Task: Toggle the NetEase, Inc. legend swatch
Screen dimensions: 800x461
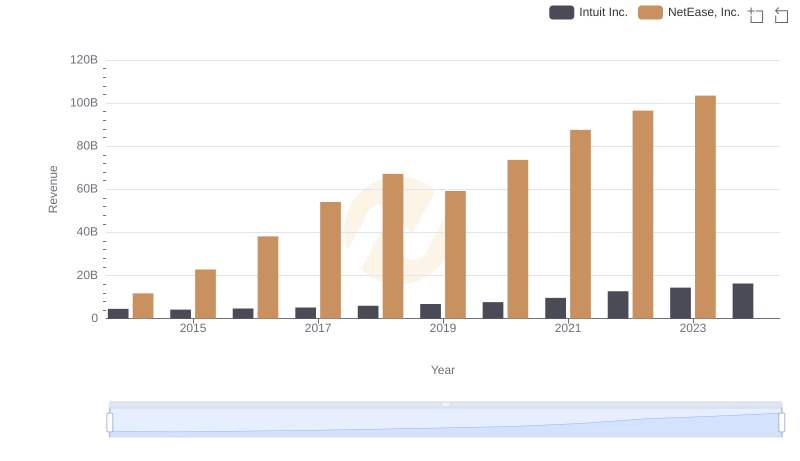Action: (x=650, y=12)
